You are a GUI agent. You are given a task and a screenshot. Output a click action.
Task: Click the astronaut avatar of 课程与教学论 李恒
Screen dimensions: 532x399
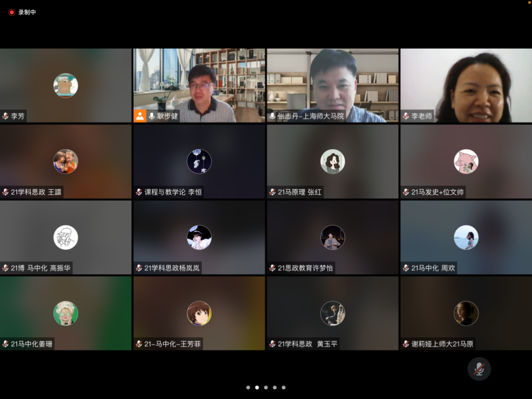tap(199, 162)
